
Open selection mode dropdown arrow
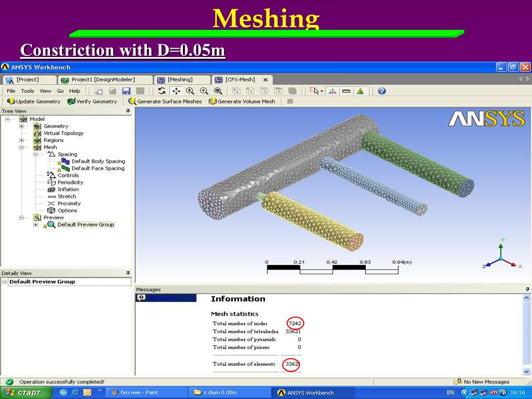(321, 91)
